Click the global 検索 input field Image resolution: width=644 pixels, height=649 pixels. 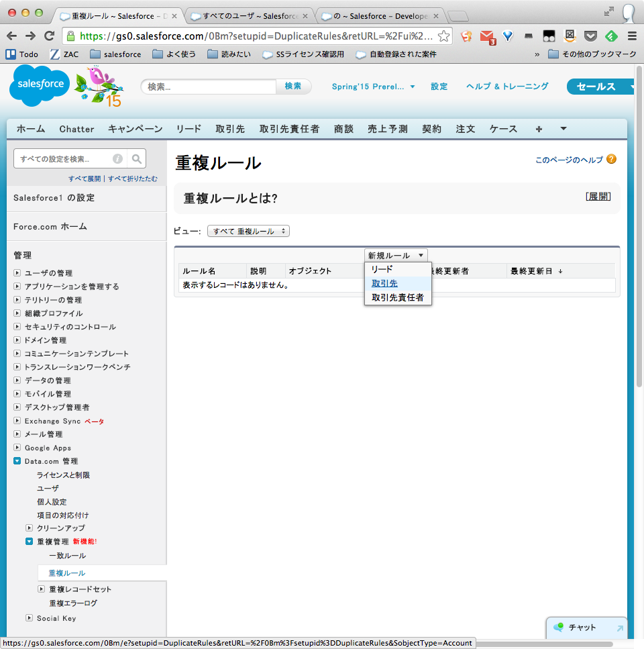click(209, 87)
